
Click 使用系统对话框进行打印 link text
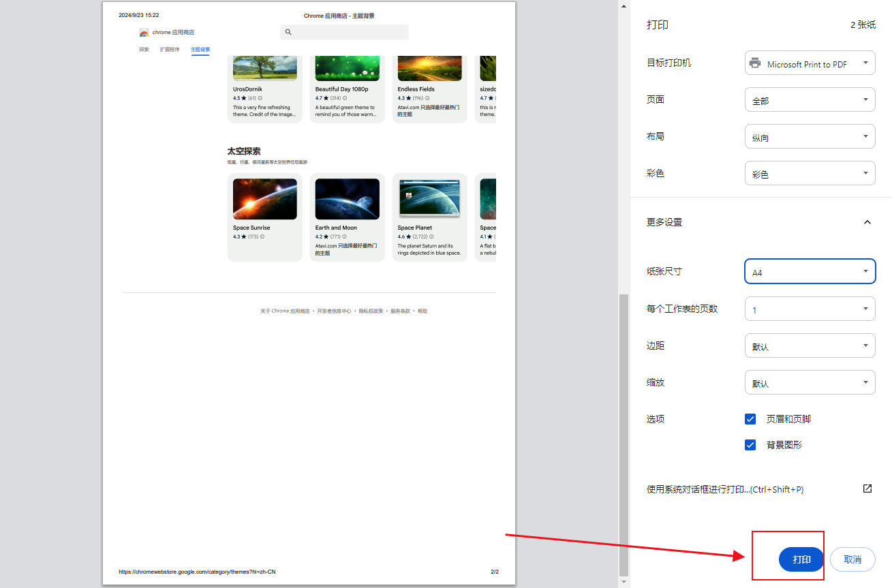click(725, 489)
